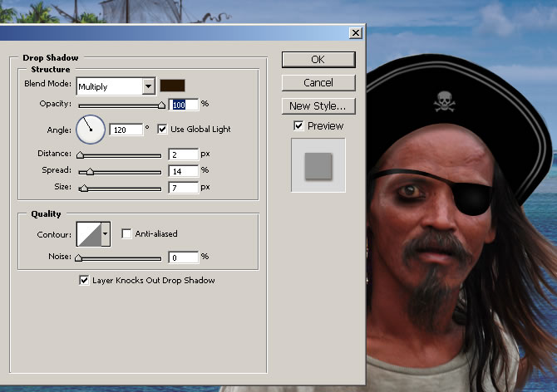Click the Contour label
557x392 pixels.
tap(54, 234)
